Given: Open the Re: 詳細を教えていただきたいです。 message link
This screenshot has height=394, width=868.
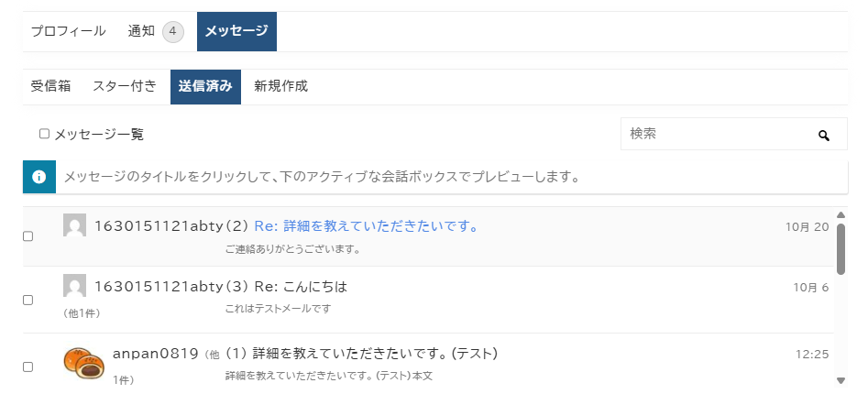Looking at the screenshot, I should (367, 225).
